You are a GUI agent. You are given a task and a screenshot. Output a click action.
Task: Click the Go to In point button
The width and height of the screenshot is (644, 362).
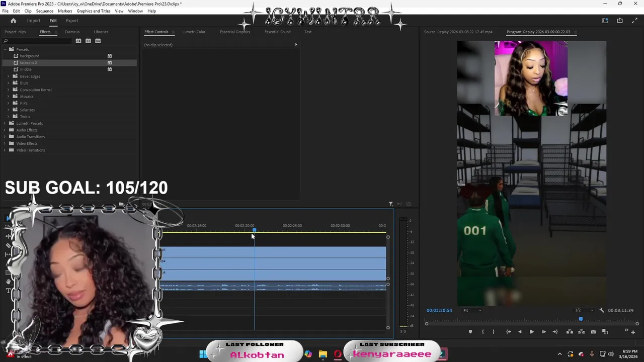click(x=509, y=332)
